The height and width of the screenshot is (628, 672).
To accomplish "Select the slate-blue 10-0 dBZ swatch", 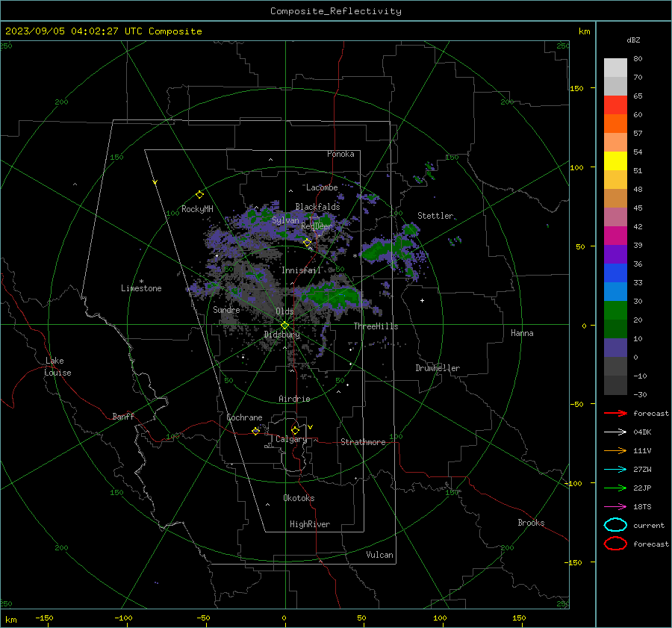I will pos(615,348).
